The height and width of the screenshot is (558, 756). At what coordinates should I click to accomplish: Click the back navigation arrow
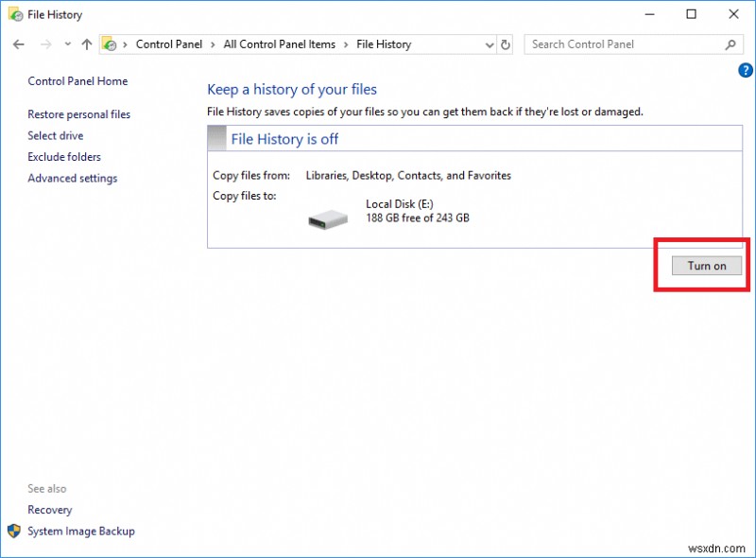pos(19,44)
